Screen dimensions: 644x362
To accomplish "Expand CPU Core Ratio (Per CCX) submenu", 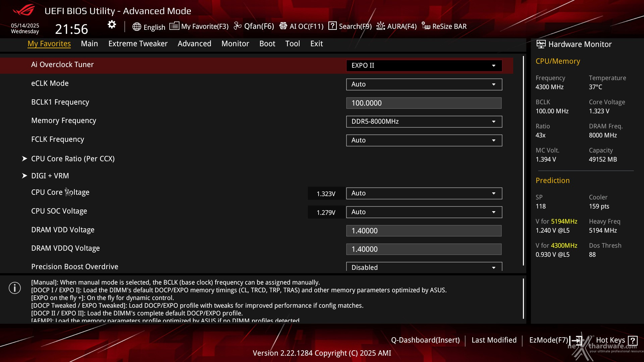I will point(73,159).
